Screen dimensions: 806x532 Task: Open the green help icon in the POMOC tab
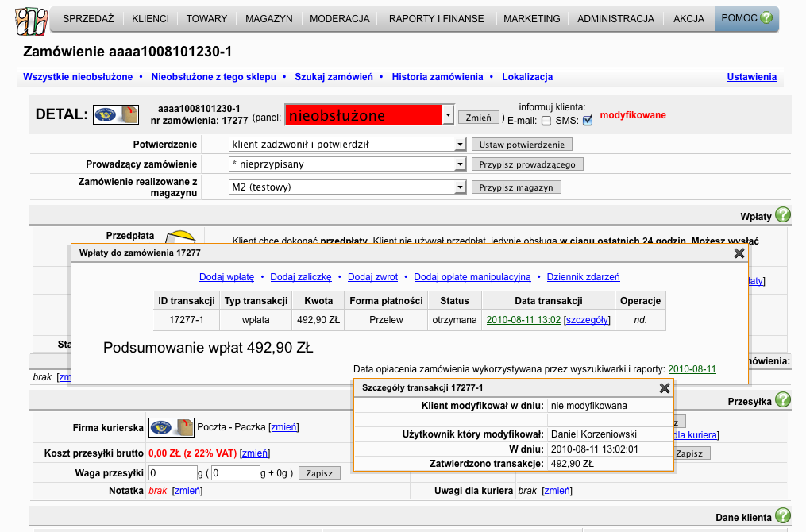click(x=766, y=18)
